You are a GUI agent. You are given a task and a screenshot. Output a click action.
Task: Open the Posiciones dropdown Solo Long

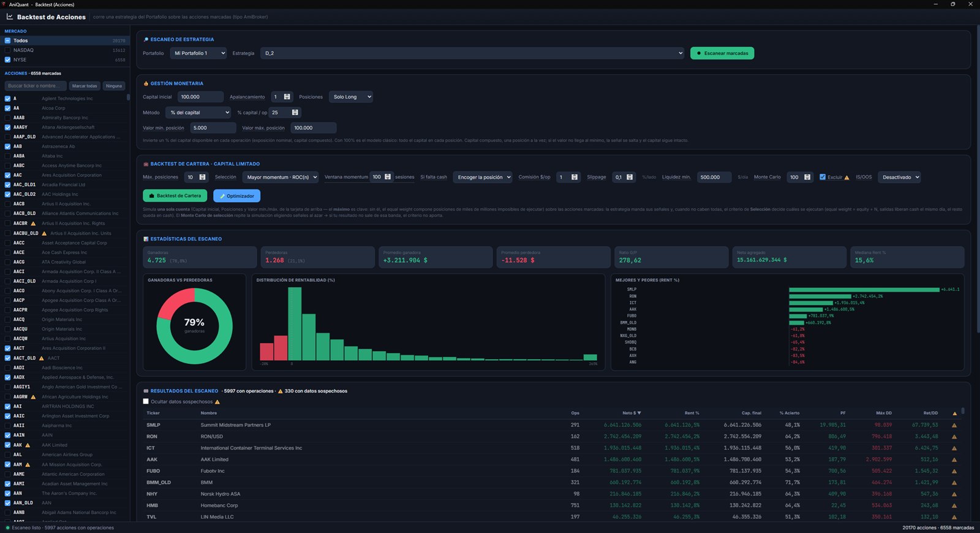pos(351,97)
